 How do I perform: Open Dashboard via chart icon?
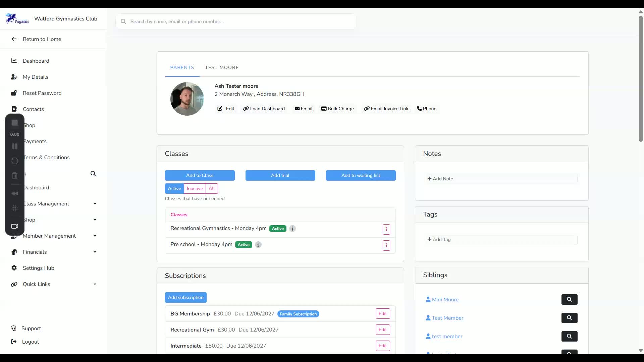14,61
